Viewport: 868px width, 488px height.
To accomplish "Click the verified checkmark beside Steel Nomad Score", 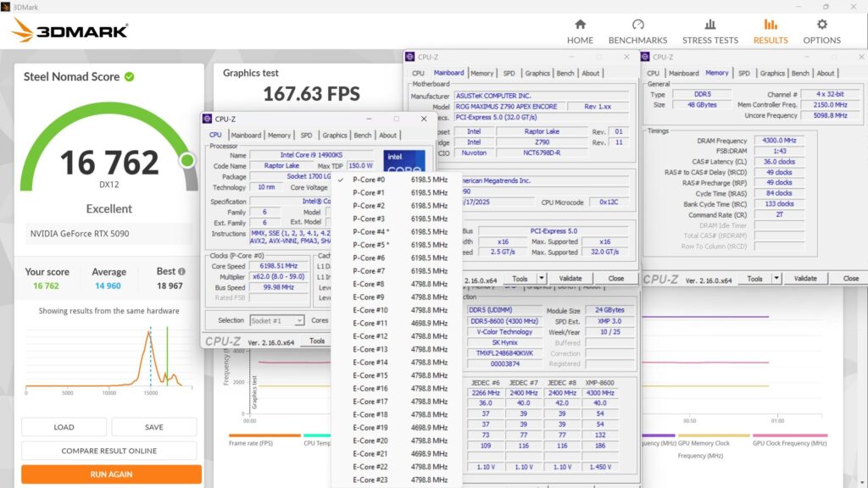I will coord(130,76).
